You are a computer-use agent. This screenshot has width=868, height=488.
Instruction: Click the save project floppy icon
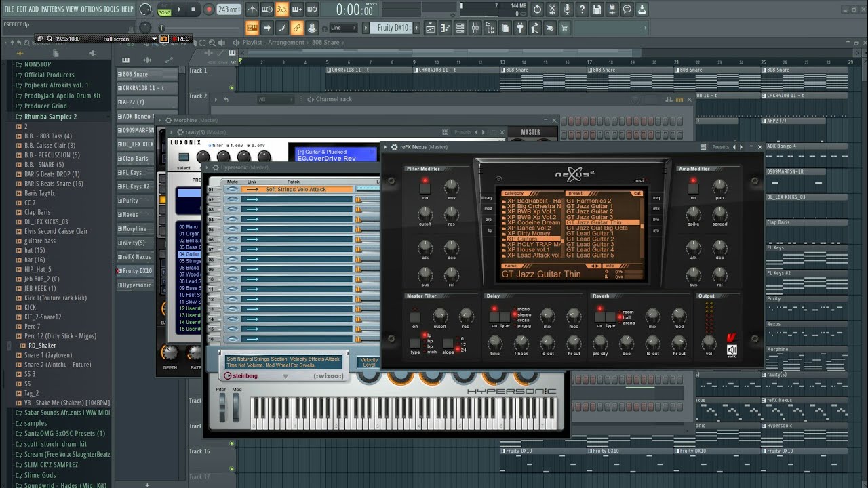597,9
